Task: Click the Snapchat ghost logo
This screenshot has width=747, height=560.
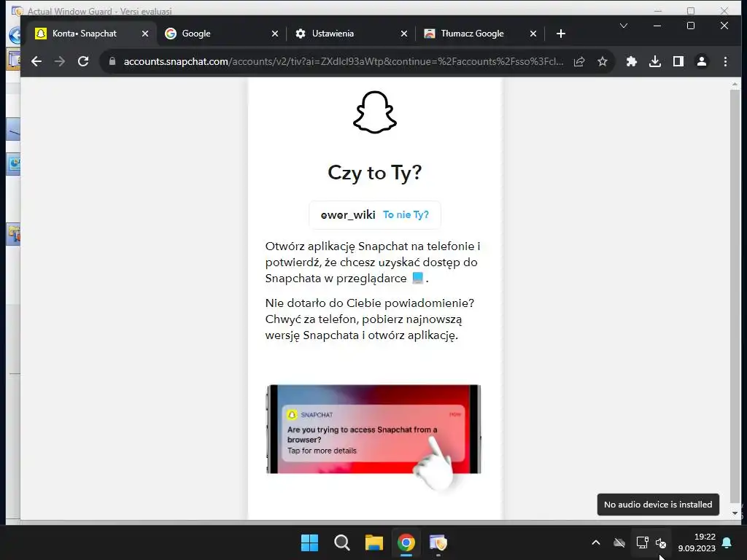Action: [375, 112]
